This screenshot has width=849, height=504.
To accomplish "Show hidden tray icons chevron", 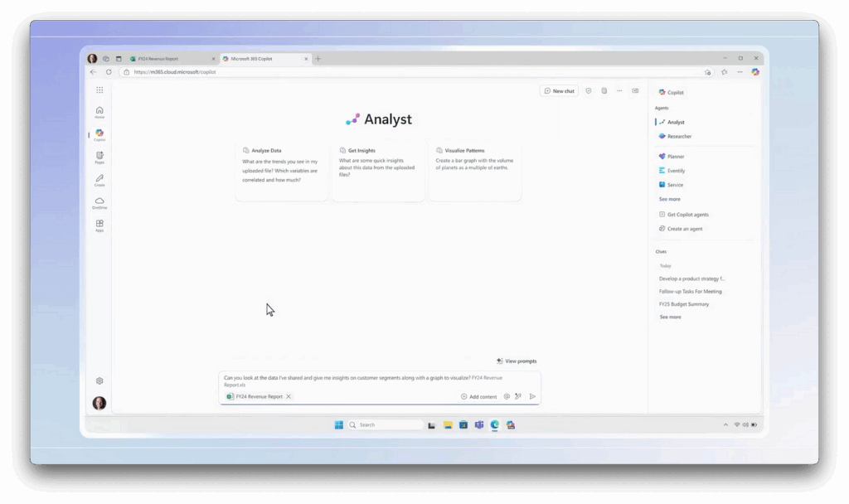I will coord(725,425).
